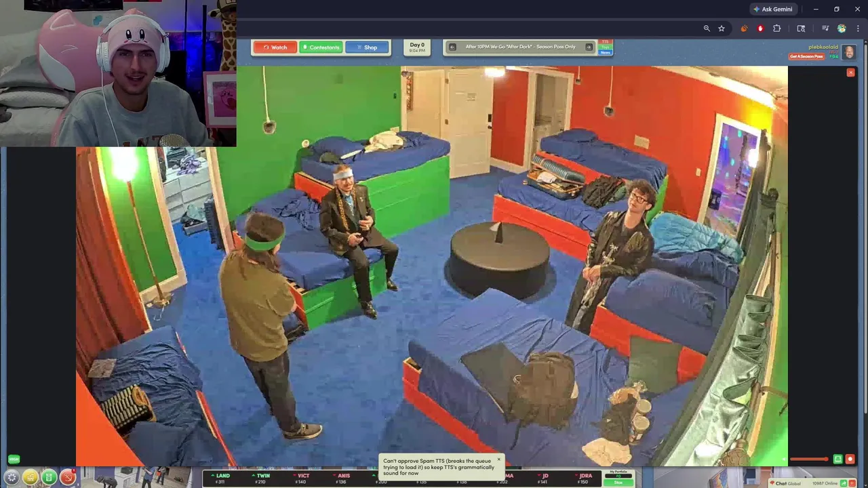Viewport: 868px width, 488px height.
Task: Close the side panel with red X
Action: 850,73
